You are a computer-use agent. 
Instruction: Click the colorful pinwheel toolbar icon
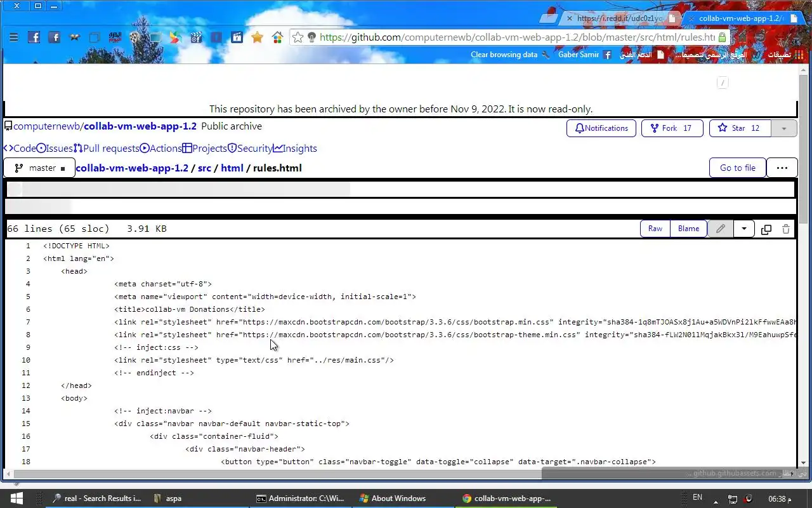pos(175,37)
